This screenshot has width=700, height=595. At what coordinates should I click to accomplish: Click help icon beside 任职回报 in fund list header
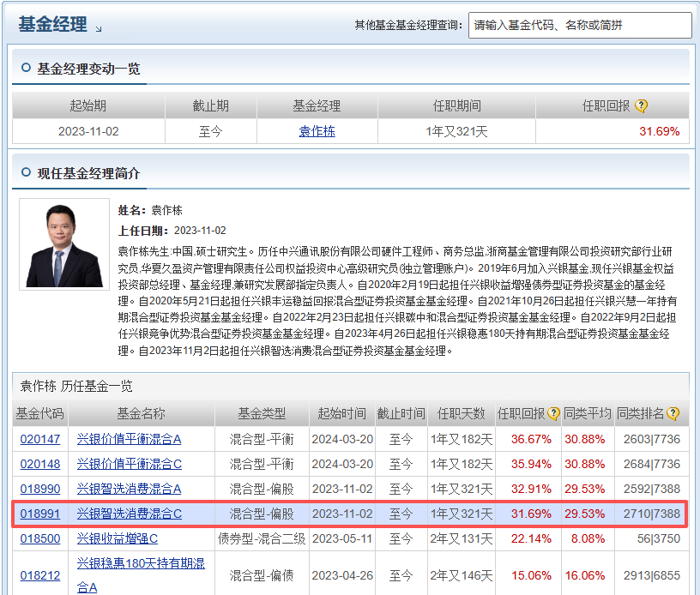tap(553, 414)
